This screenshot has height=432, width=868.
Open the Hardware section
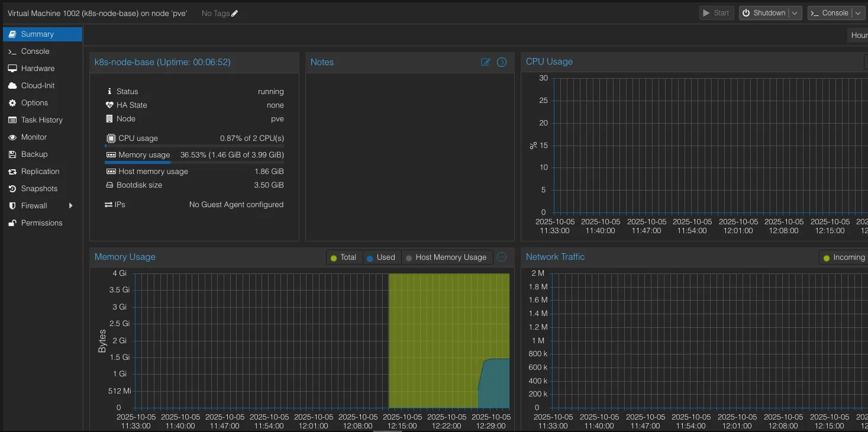37,69
